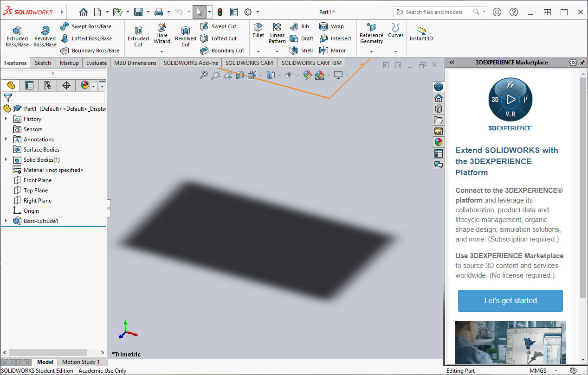This screenshot has height=375, width=588.
Task: Select the Mirror tool
Action: (333, 51)
